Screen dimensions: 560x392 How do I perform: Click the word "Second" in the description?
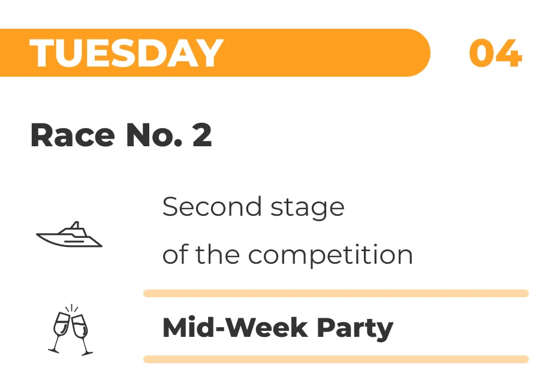coord(212,207)
